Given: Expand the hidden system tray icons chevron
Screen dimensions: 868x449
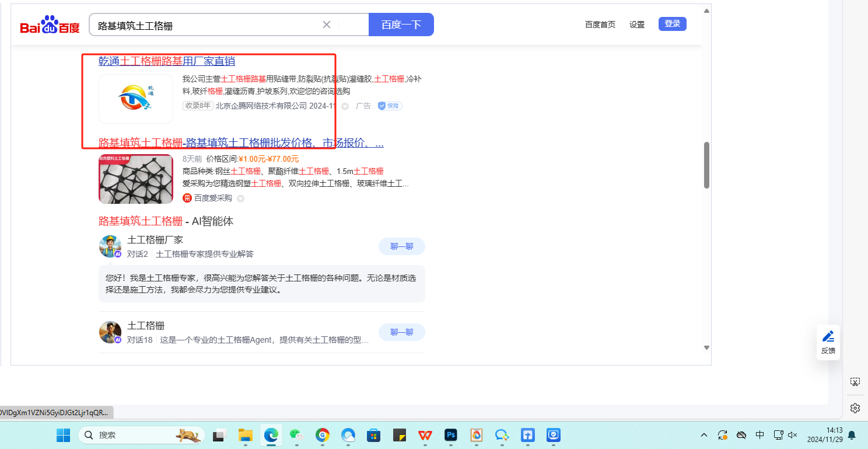Looking at the screenshot, I should click(x=704, y=435).
